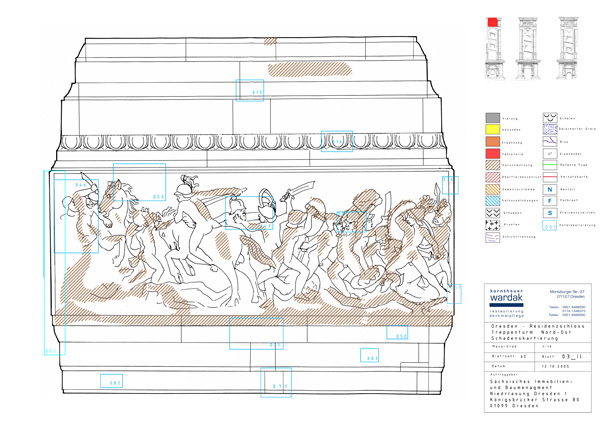Select the blue S Steinmetzzeichen legend icon
The height and width of the screenshot is (425, 600).
click(x=549, y=213)
